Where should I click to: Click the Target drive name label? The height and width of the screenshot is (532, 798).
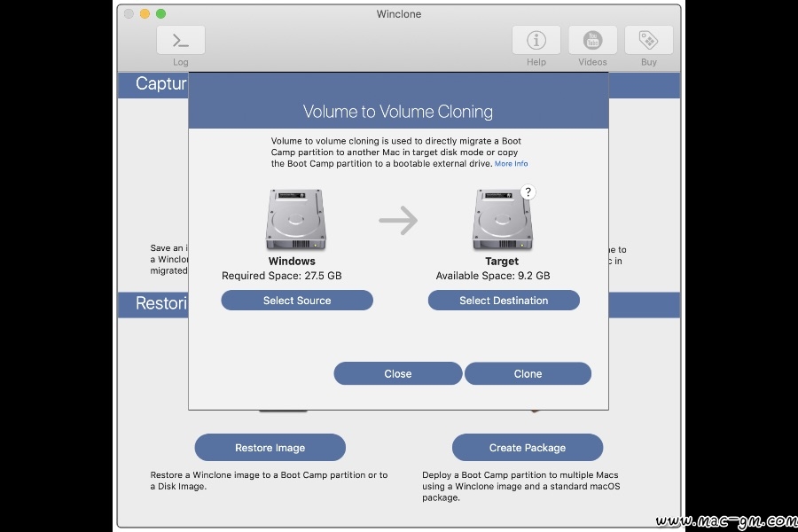point(502,262)
